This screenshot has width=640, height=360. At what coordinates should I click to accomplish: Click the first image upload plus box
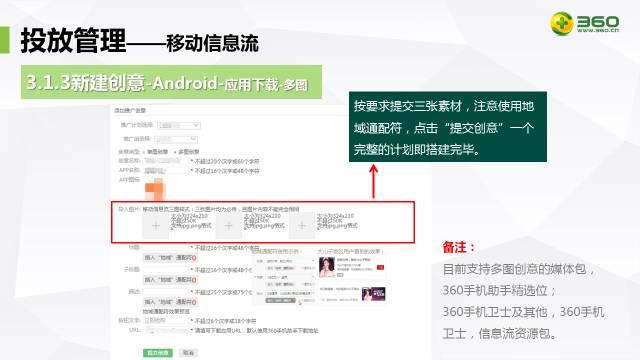coord(156,226)
